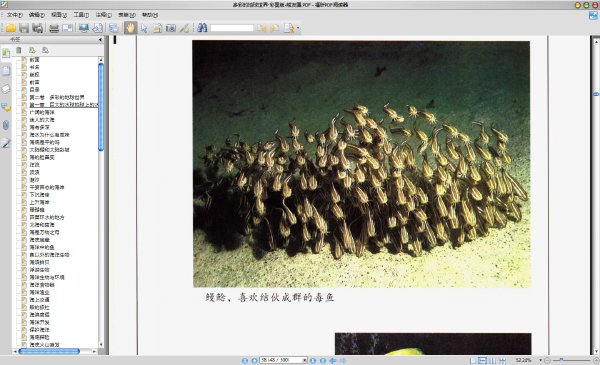Collapse the 书签 panel with arrow
Image resolution: width=600 pixels, height=365 pixels.
point(100,39)
